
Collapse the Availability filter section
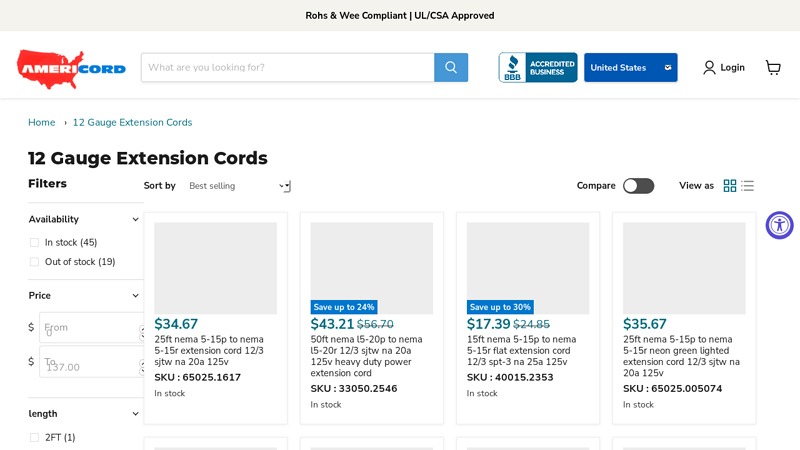pos(136,220)
